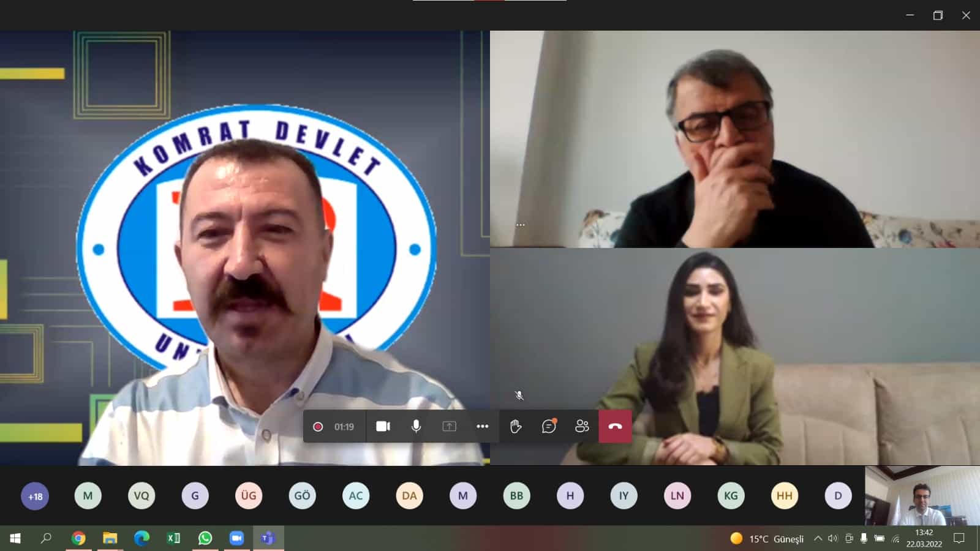Viewport: 980px width, 551px height.
Task: Click the HH participant avatar
Action: pos(784,496)
